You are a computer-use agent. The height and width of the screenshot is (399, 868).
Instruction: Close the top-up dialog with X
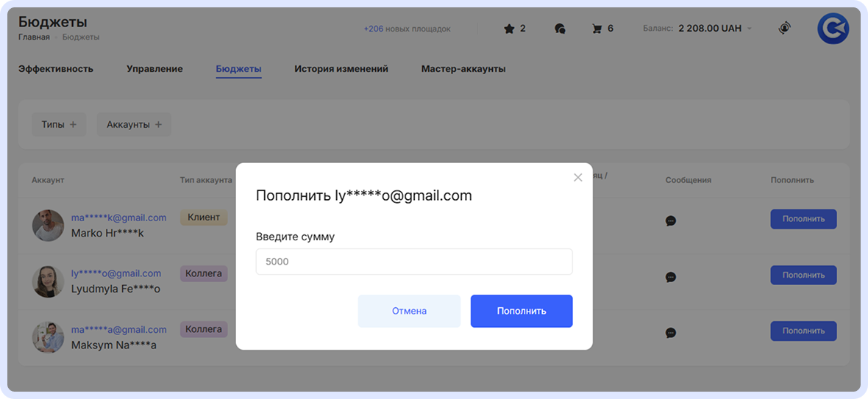577,177
